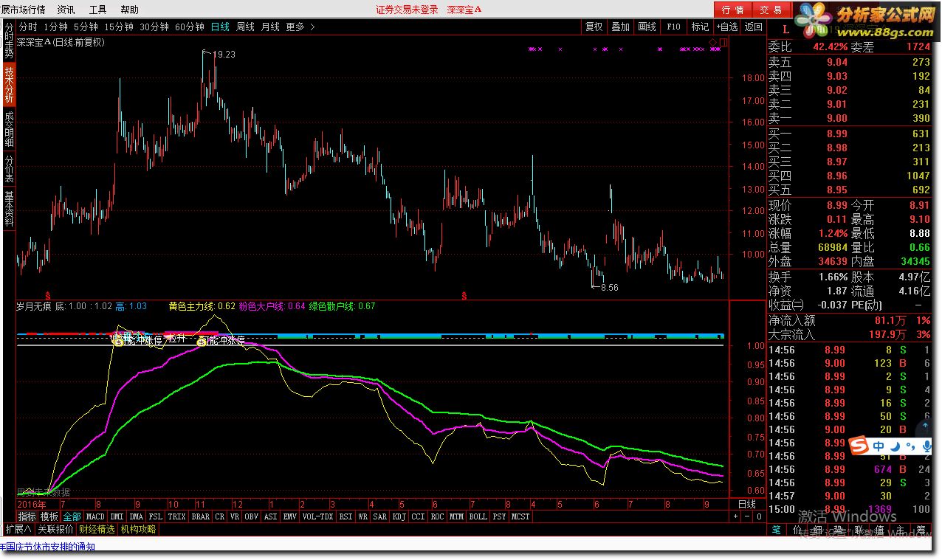Apply the KDJ indicator
The height and width of the screenshot is (560, 942).
[399, 516]
